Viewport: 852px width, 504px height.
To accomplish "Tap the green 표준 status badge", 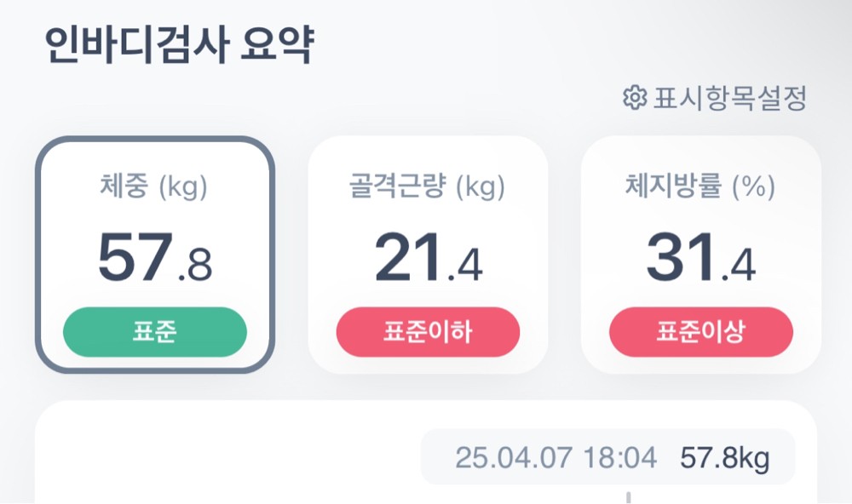I will coord(154,332).
